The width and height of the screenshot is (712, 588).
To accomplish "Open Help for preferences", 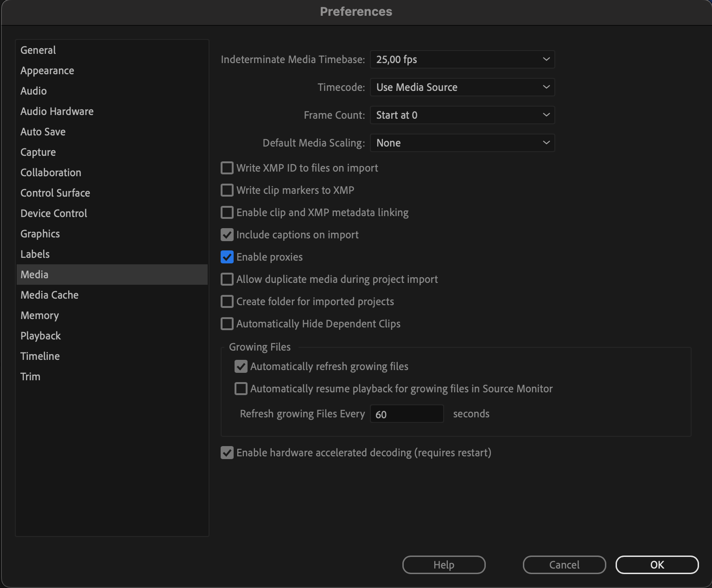I will pos(444,565).
